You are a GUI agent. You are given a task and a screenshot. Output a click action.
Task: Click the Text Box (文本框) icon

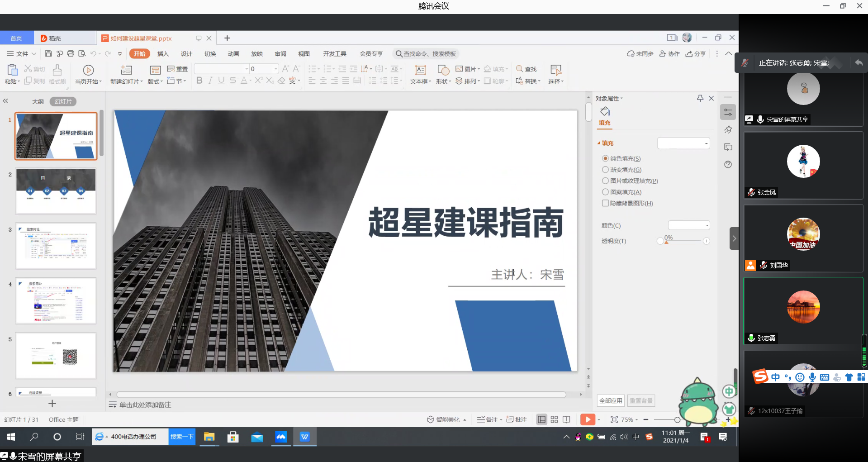click(420, 70)
